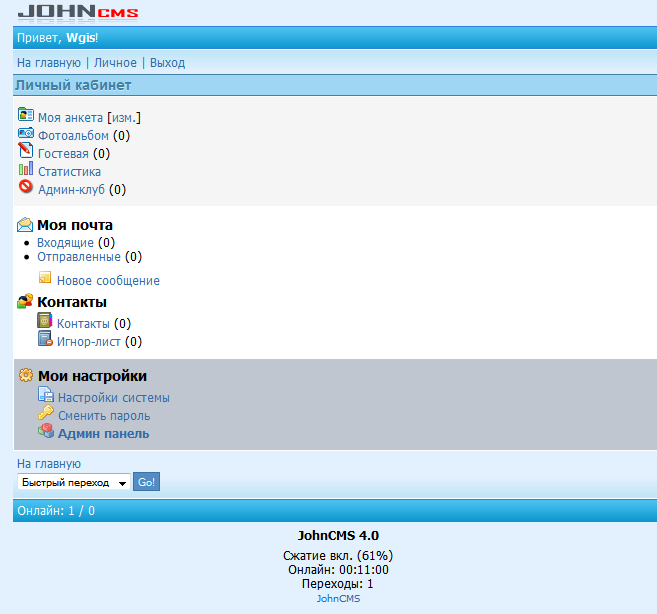The width and height of the screenshot is (657, 614).
Task: Click the yellow note icon beside Новое сообщение
Action: tap(45, 277)
